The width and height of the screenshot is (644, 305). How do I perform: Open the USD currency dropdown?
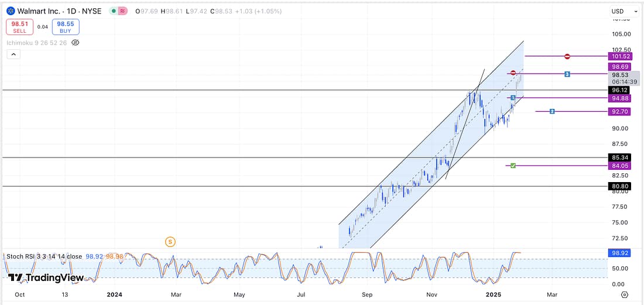pyautogui.click(x=625, y=11)
